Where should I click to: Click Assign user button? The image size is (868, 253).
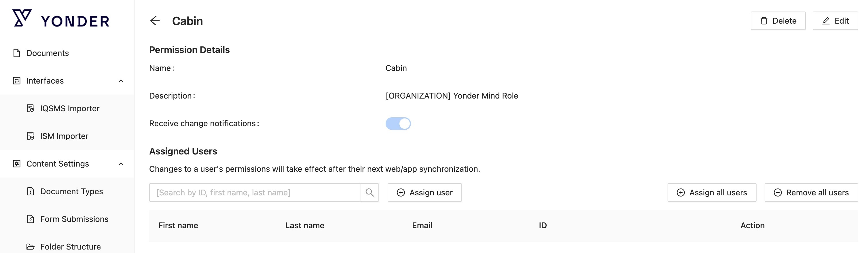tap(424, 192)
